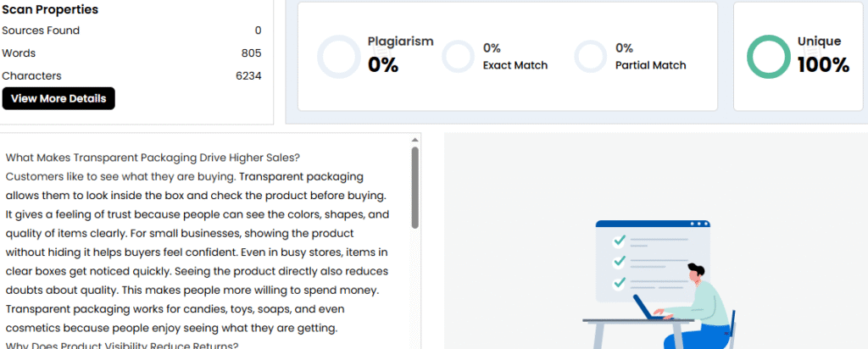
Task: Click the 'Why Does Product Visibility Reduce Returns?' line
Action: point(122,346)
